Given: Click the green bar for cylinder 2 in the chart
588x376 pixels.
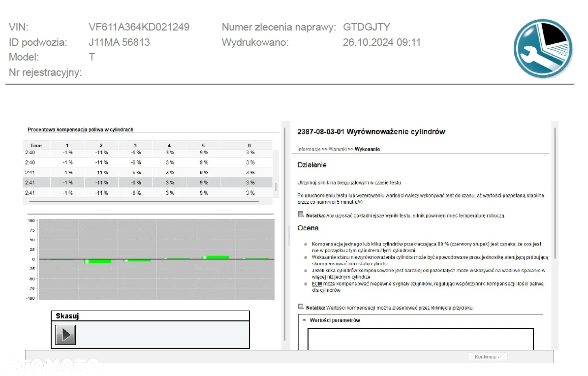Looking at the screenshot, I should pyautogui.click(x=98, y=261).
